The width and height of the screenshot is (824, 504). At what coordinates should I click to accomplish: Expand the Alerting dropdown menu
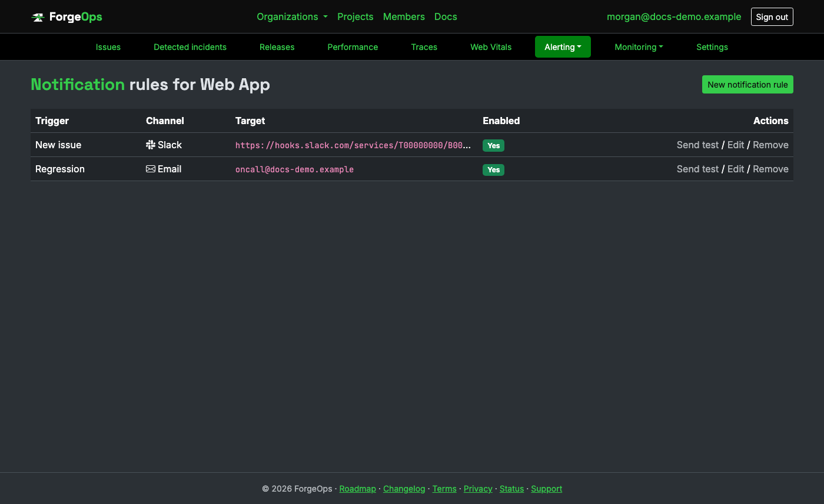click(x=563, y=47)
